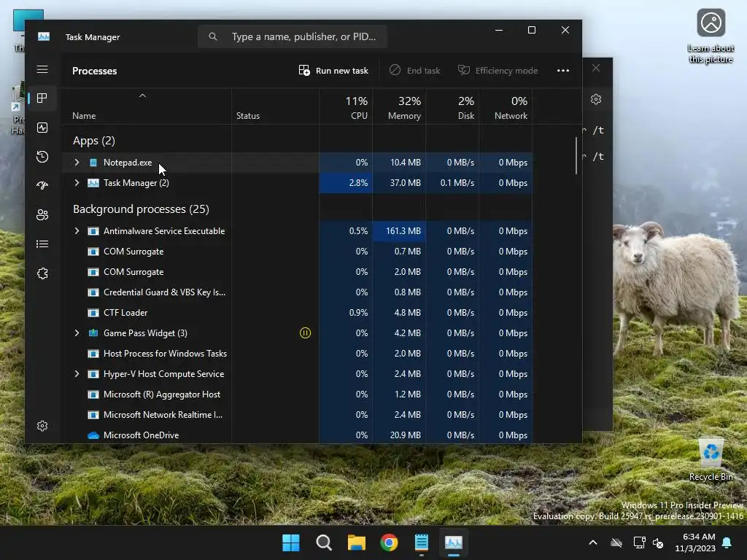
Task: Click the Background processes (25) heading
Action: [x=141, y=209]
